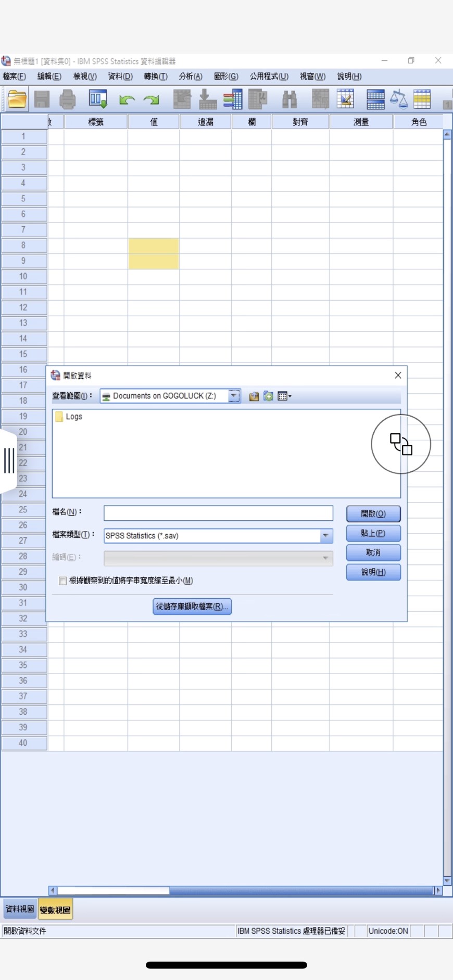The width and height of the screenshot is (453, 980).
Task: Click the Open data folder toolbar icon
Action: click(17, 99)
